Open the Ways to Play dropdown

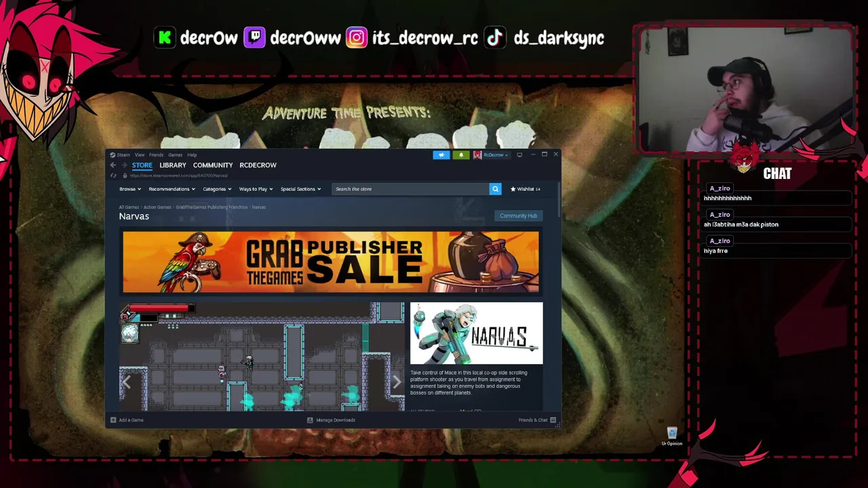pyautogui.click(x=256, y=189)
